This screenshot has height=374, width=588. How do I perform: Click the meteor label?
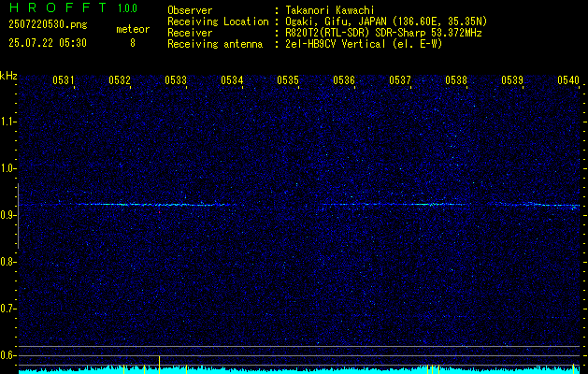[133, 29]
